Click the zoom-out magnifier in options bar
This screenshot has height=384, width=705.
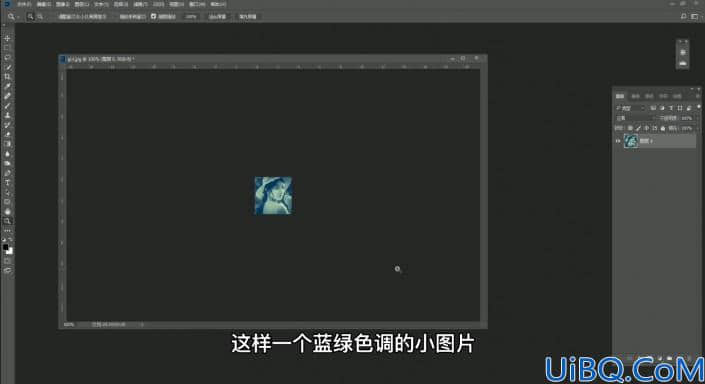point(40,17)
